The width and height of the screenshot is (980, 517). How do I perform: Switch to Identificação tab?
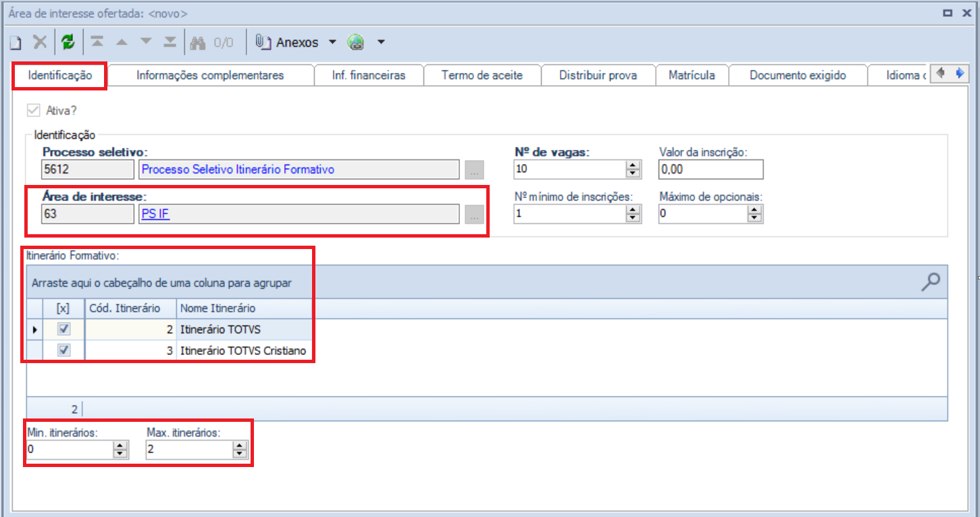coord(60,75)
